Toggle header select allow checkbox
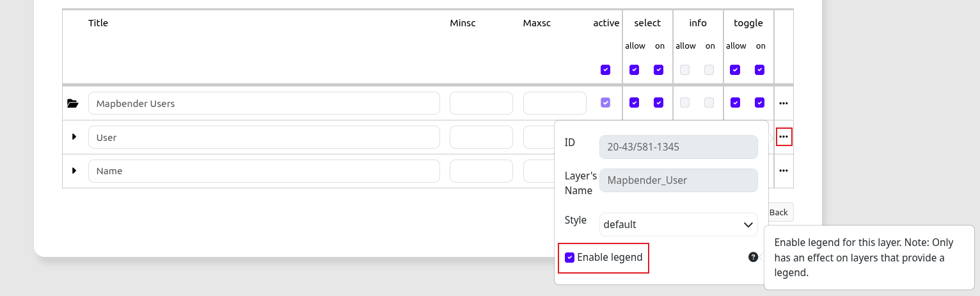Image resolution: width=980 pixels, height=296 pixels. pyautogui.click(x=634, y=70)
